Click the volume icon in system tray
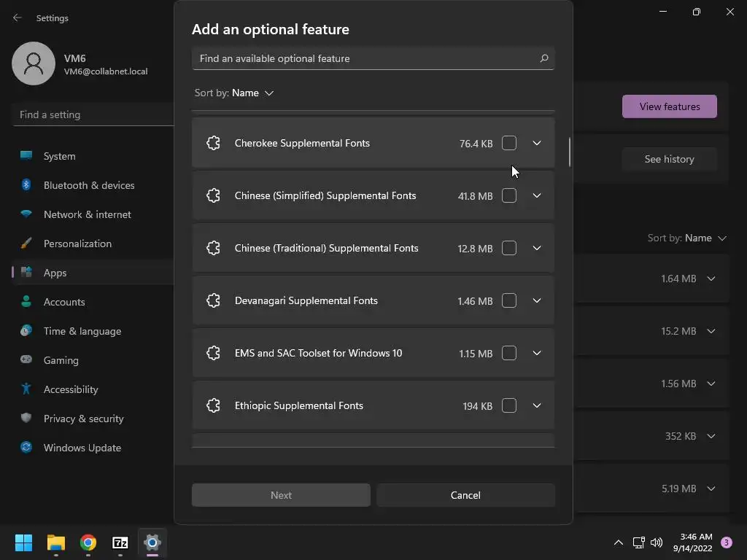The width and height of the screenshot is (747, 560). 657,542
